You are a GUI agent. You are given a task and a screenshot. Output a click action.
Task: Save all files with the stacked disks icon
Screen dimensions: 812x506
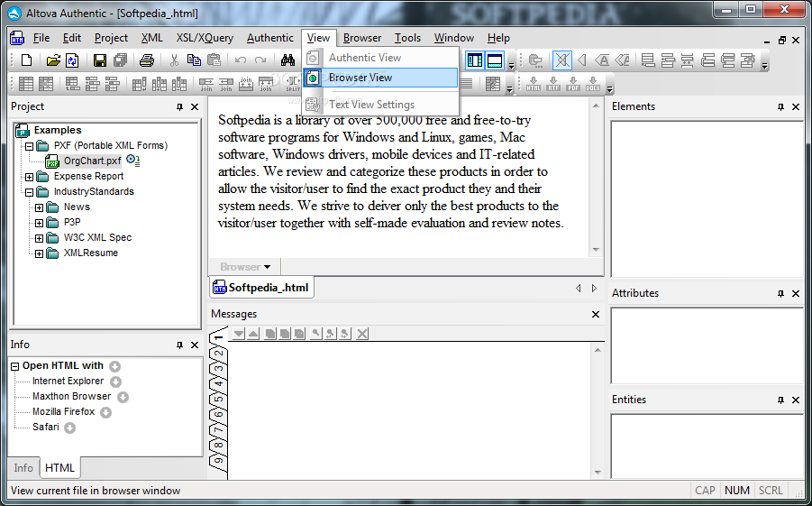point(120,60)
